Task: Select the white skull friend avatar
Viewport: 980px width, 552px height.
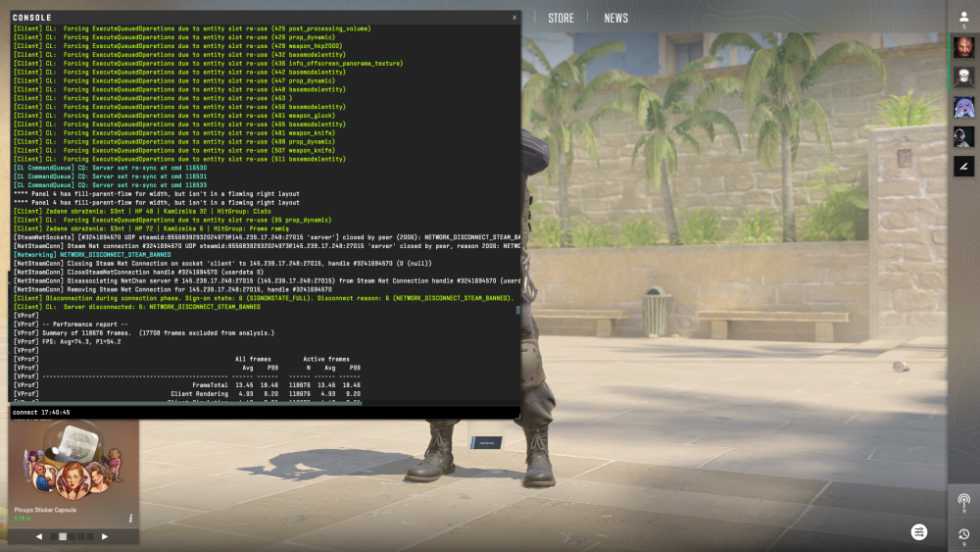Action: tap(963, 76)
